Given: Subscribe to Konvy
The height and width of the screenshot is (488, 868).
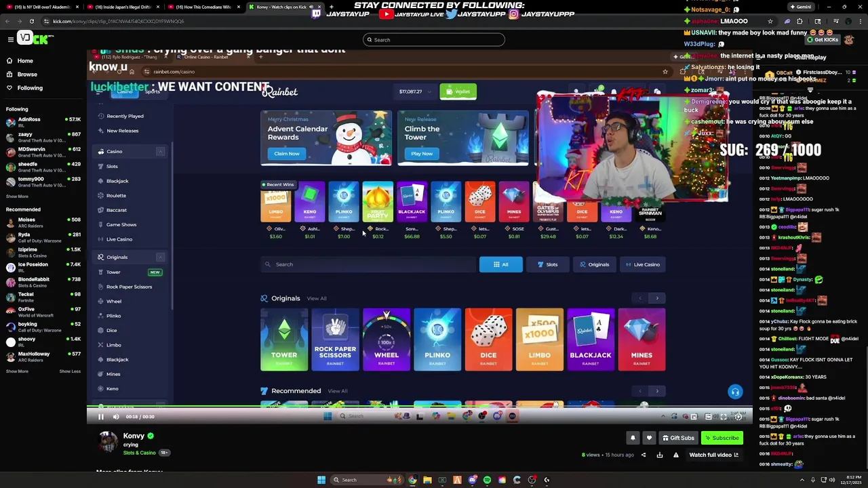Looking at the screenshot, I should pos(721,438).
